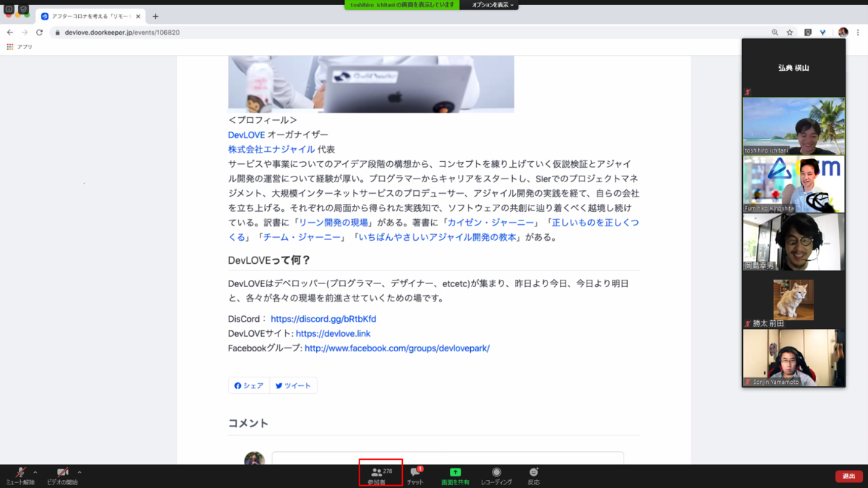Click the meeting info icon top-left

[x=9, y=9]
